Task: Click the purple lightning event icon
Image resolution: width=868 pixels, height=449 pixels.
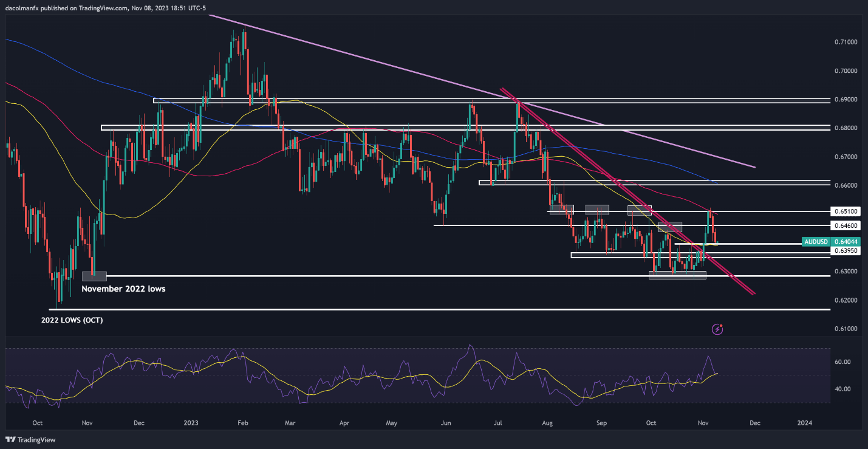Action: click(x=717, y=329)
